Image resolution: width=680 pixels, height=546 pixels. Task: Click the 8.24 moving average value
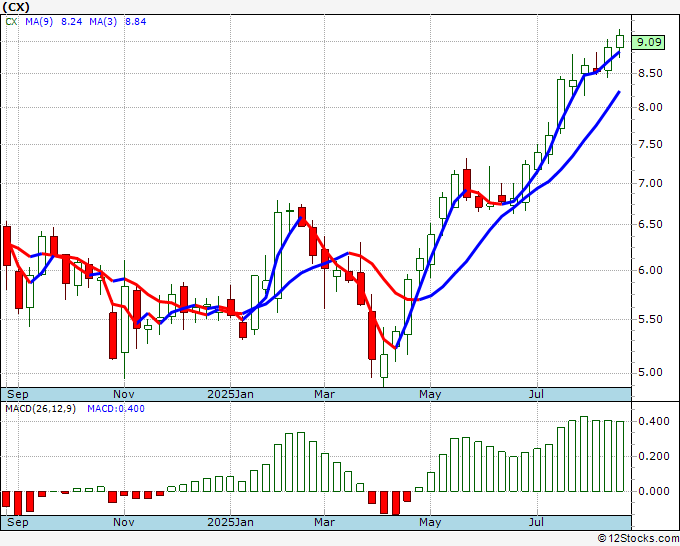[72, 22]
